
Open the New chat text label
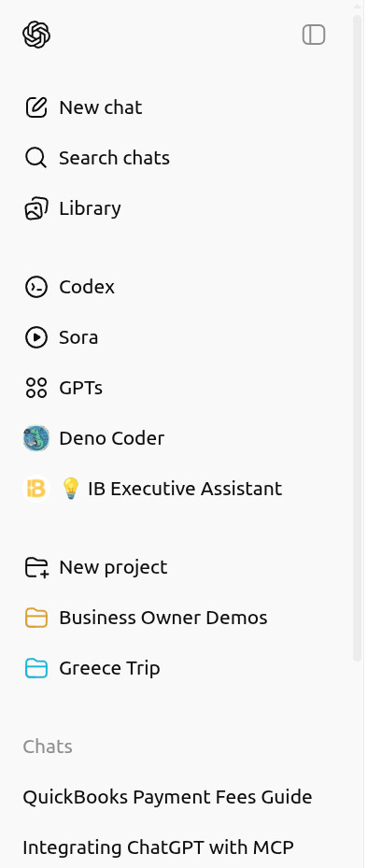pyautogui.click(x=101, y=107)
